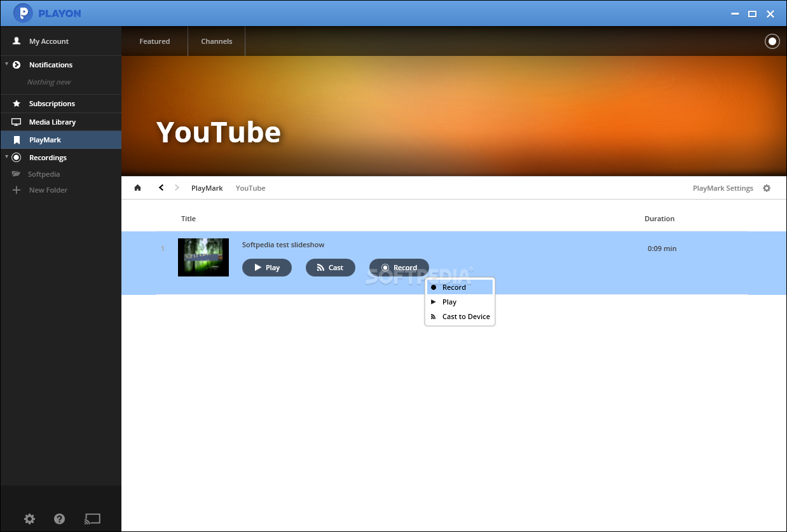Click the YouTube breadcrumb

[250, 188]
